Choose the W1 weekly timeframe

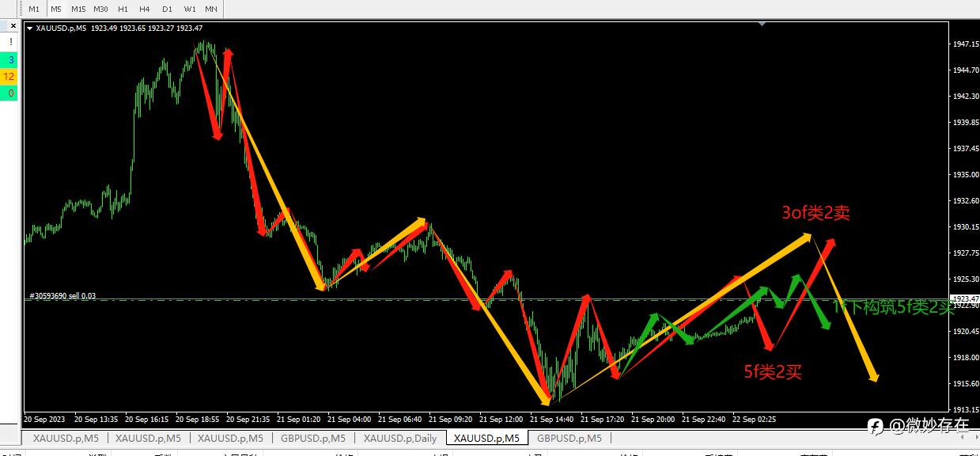(190, 9)
